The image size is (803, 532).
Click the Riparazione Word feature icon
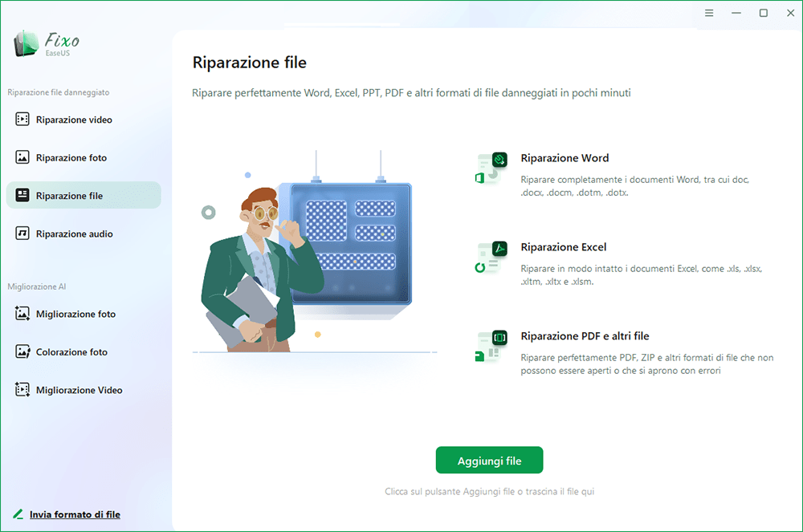(x=491, y=169)
